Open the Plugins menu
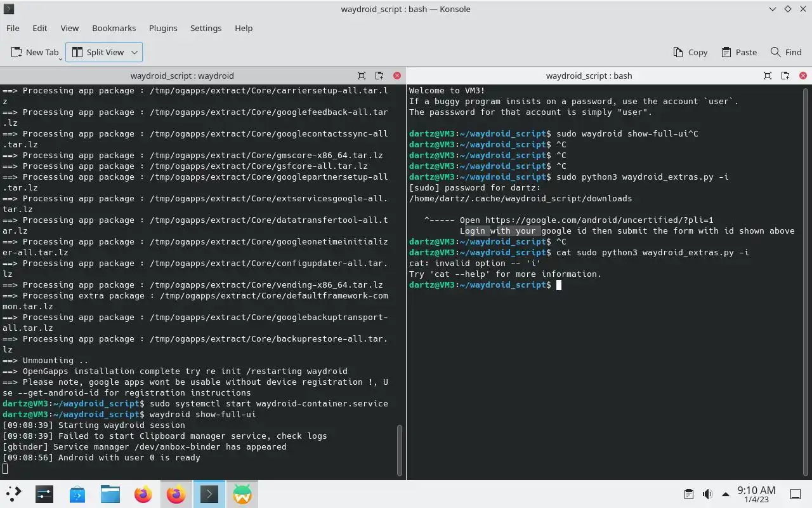Viewport: 812px width, 508px height. coord(163,28)
